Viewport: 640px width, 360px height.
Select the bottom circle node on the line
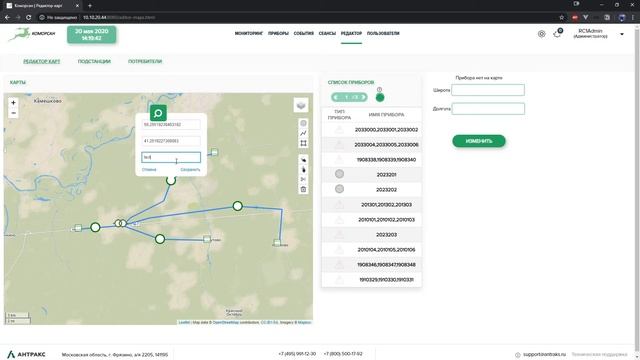coord(160,239)
